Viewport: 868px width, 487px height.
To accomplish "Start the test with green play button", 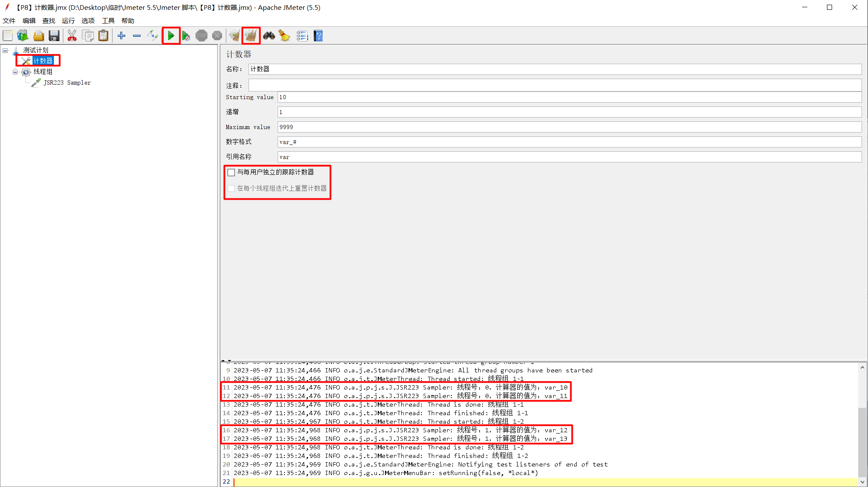I will (171, 36).
